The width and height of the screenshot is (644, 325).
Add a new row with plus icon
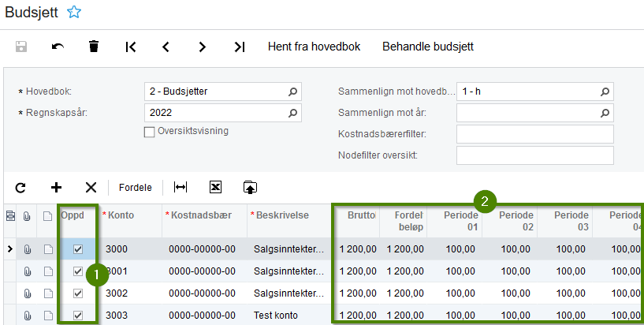pyautogui.click(x=56, y=187)
